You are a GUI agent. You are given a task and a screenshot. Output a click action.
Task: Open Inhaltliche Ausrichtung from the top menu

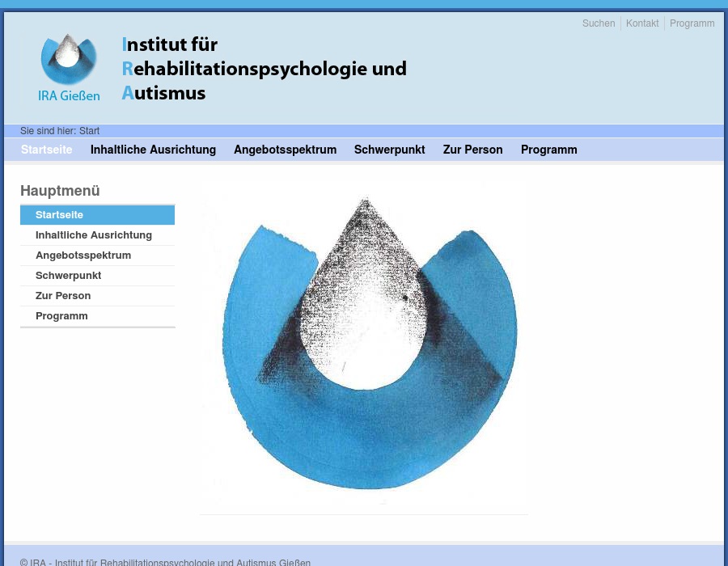[153, 150]
